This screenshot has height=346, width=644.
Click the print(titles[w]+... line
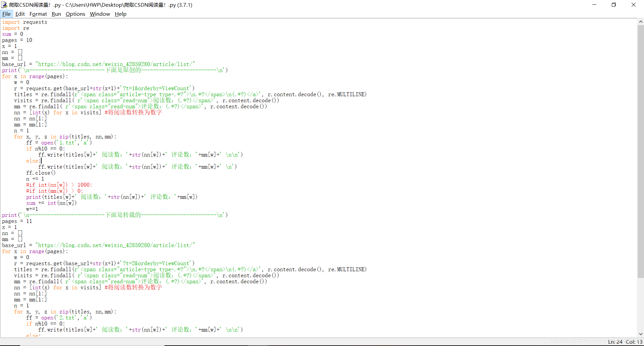click(x=112, y=197)
